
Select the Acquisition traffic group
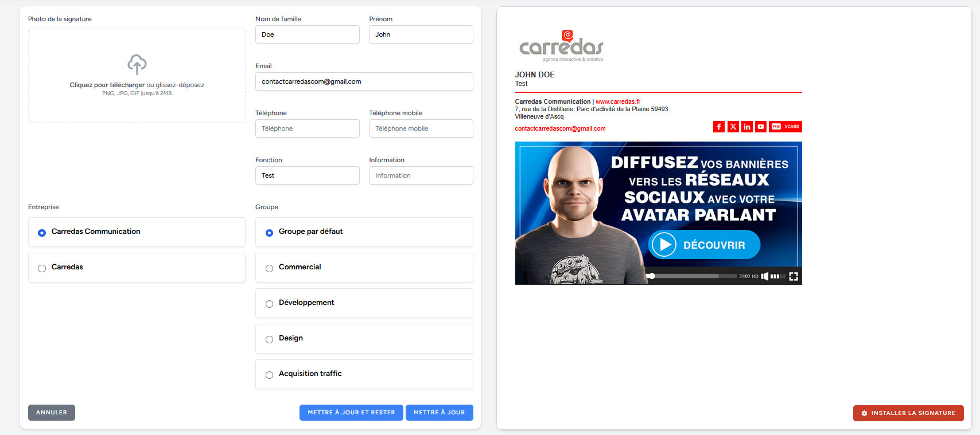[x=269, y=375]
